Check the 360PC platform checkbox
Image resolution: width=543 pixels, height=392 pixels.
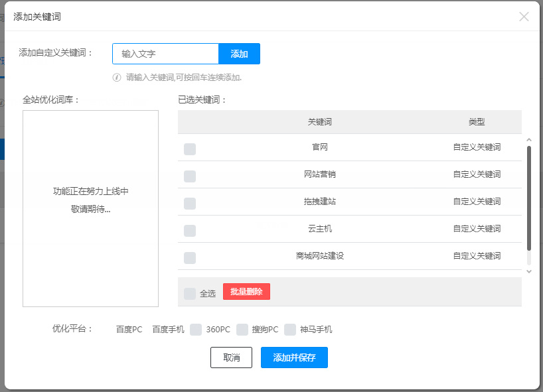[196, 329]
